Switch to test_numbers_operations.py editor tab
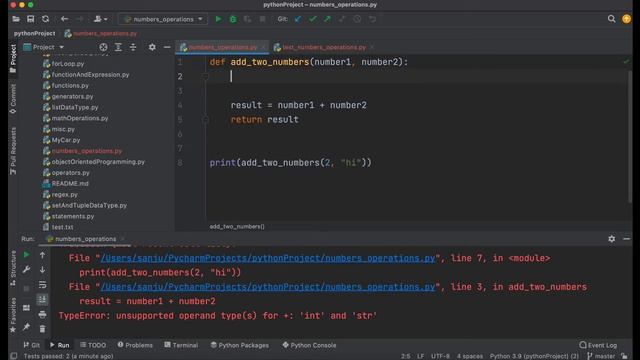This screenshot has height=360, width=640. pos(324,47)
